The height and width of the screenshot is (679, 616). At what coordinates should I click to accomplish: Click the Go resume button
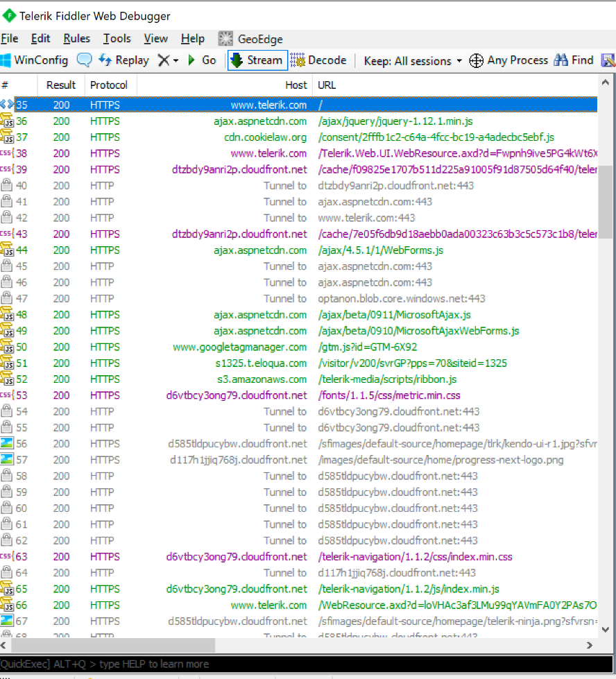(x=202, y=60)
